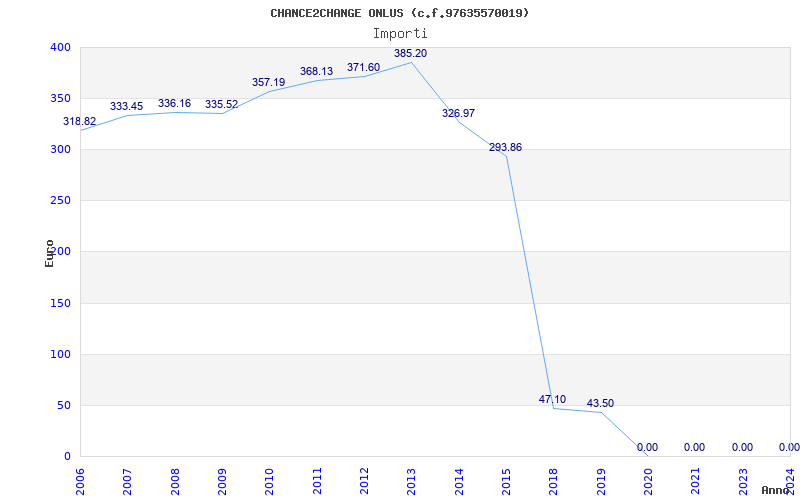The image size is (800, 500).
Task: Click the 2010 x-axis year label
Action: click(269, 481)
